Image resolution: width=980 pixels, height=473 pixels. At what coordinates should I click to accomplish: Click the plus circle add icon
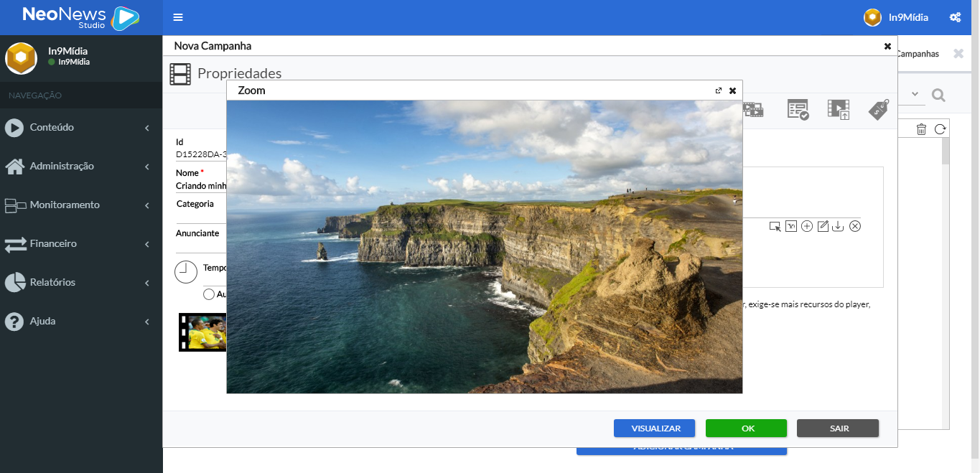point(807,226)
